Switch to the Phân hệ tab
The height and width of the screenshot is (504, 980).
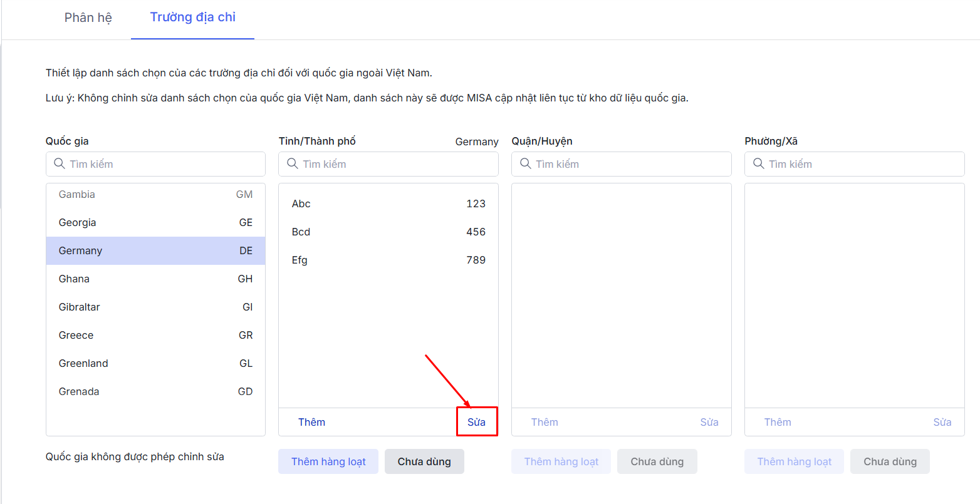pos(88,18)
